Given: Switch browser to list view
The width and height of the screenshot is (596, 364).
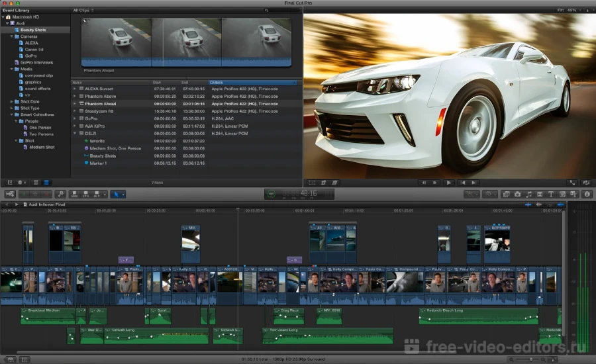Looking at the screenshot, I should (x=46, y=183).
